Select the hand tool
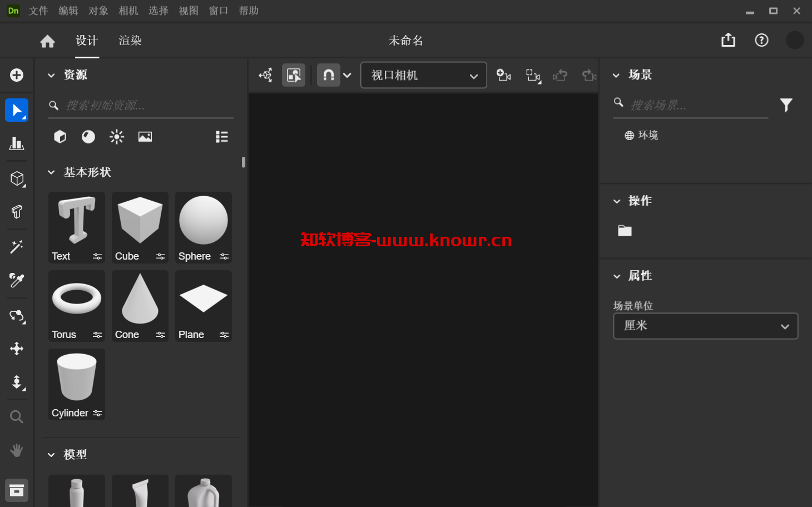The width and height of the screenshot is (812, 507). tap(17, 450)
